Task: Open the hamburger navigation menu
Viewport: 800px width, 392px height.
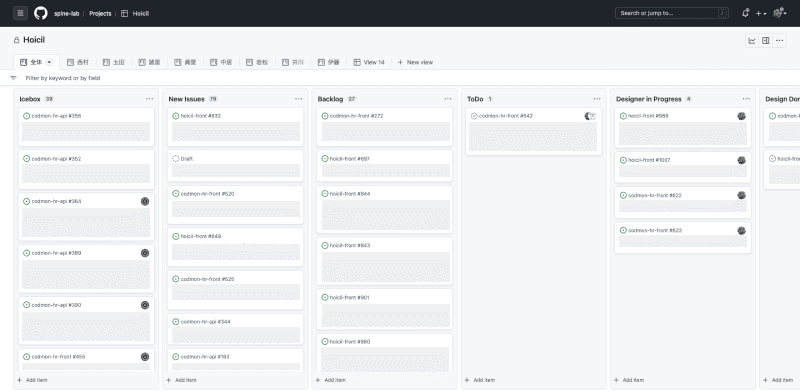Action: [20, 13]
